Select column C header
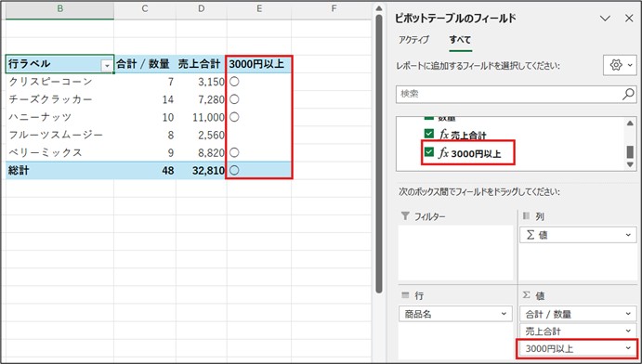 (x=145, y=9)
